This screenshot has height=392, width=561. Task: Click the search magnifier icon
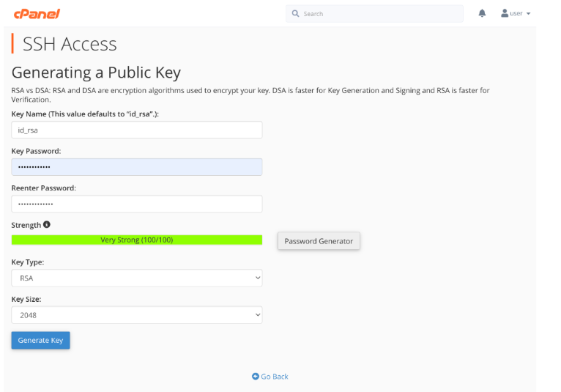[295, 13]
